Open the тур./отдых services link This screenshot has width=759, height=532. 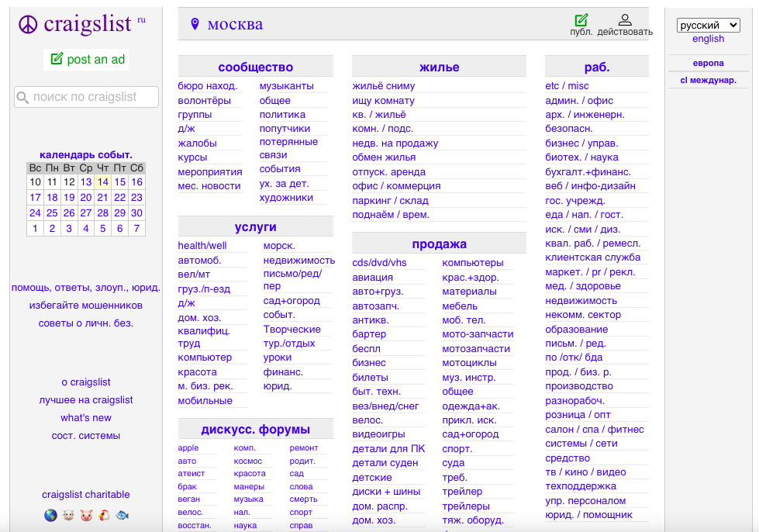(x=289, y=344)
